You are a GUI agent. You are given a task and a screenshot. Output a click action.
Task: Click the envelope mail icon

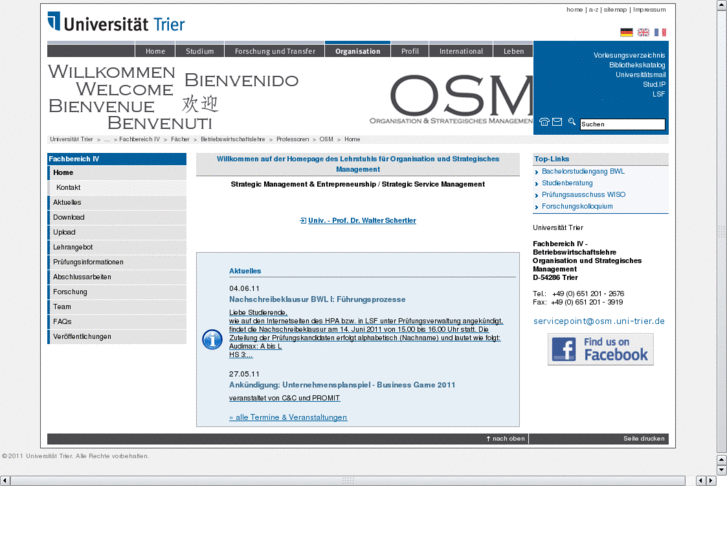coord(557,122)
